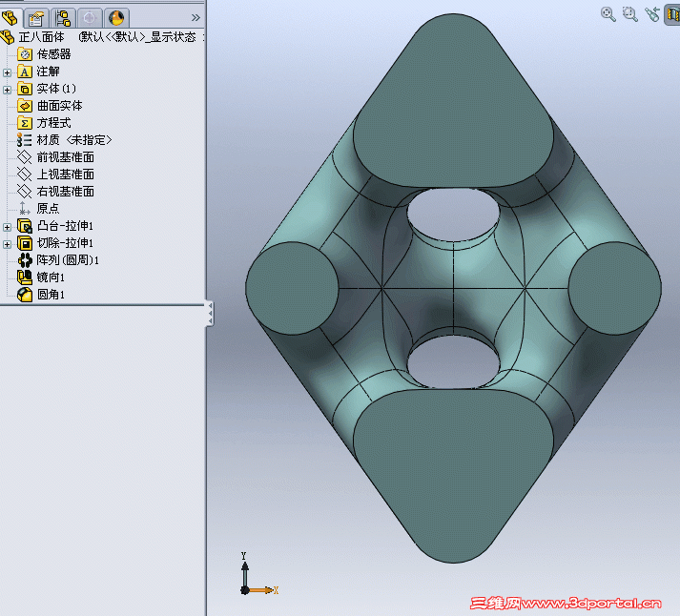This screenshot has height=616, width=680.
Task: Click the XY coordinate triad origin
Action: (245, 590)
